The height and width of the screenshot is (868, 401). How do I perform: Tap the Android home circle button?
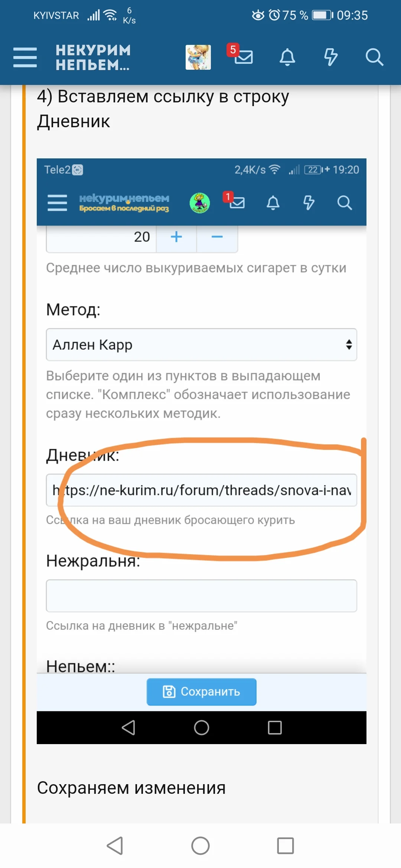click(200, 847)
